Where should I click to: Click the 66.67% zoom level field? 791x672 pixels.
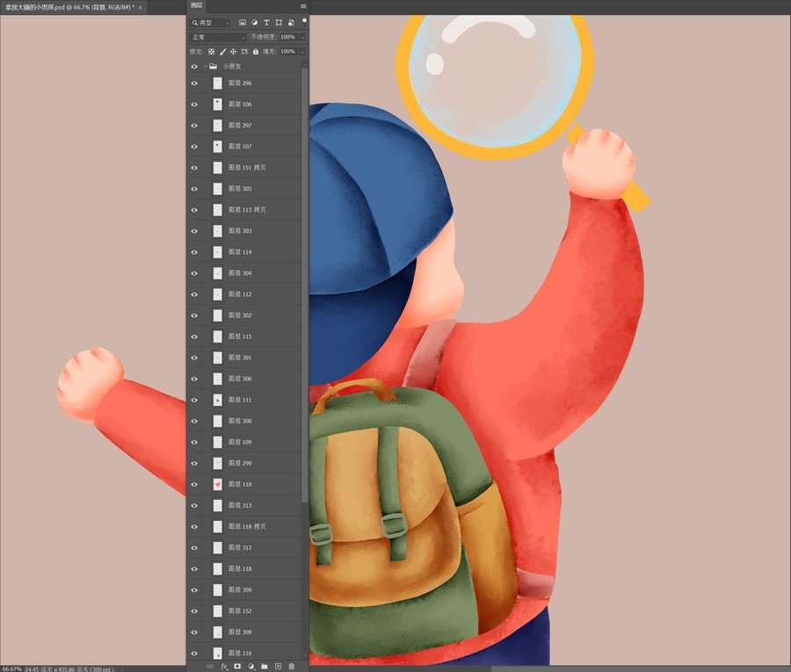pos(11,668)
